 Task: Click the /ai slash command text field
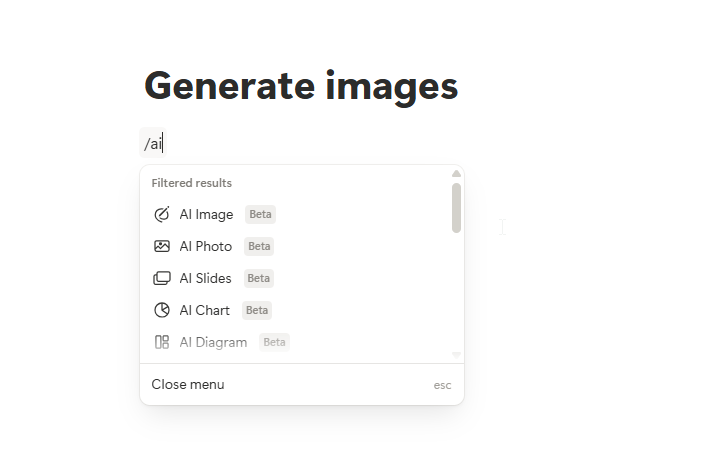point(153,144)
